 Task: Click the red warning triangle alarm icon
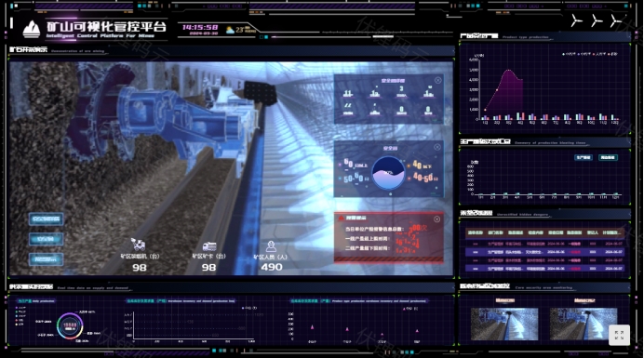(x=341, y=218)
